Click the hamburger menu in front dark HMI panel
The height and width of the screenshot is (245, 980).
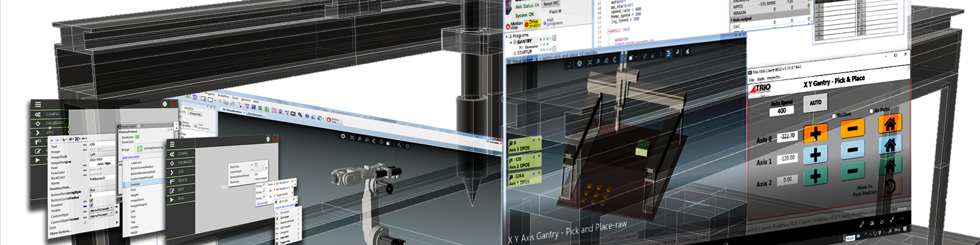pyautogui.click(x=171, y=144)
